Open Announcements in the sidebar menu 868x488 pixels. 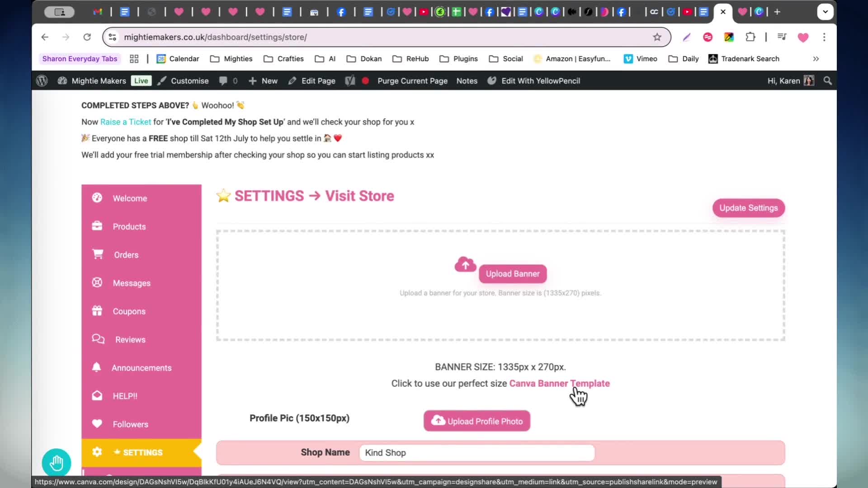tap(142, 368)
